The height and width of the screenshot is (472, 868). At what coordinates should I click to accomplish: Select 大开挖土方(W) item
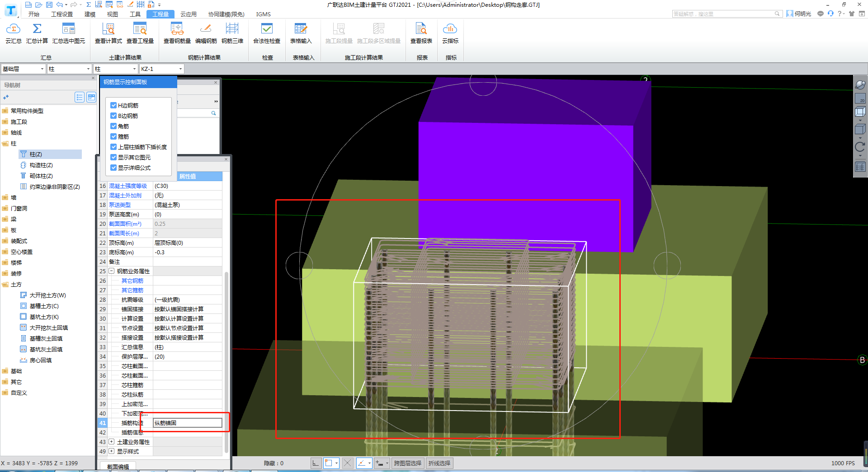coord(48,295)
